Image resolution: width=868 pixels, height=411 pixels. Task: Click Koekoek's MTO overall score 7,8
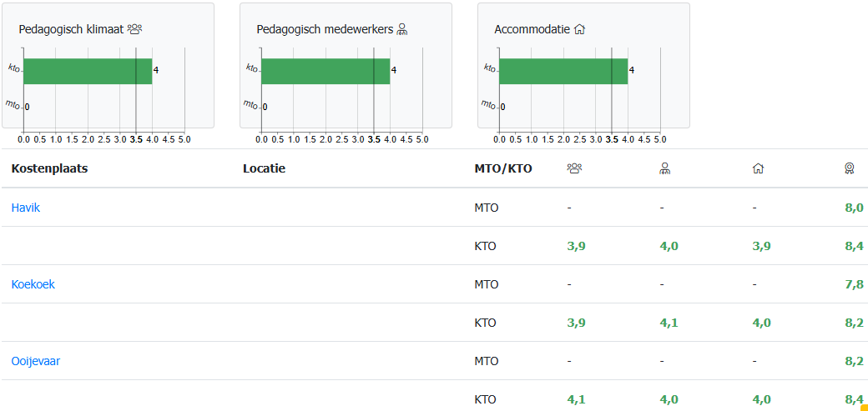pyautogui.click(x=854, y=284)
